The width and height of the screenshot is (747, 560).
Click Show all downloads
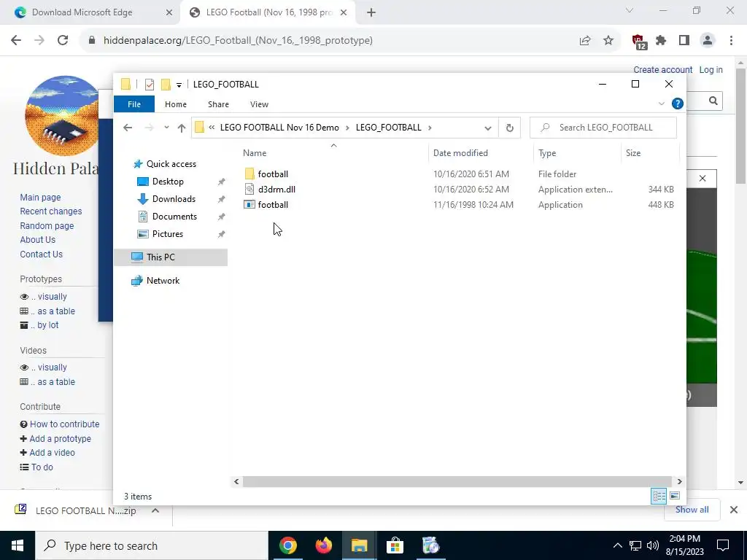click(x=692, y=510)
